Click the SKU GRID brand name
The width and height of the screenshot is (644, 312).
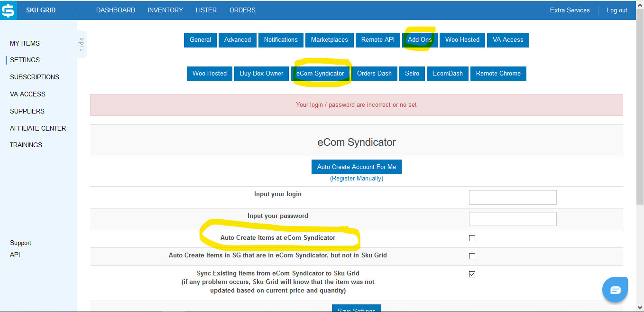(41, 10)
